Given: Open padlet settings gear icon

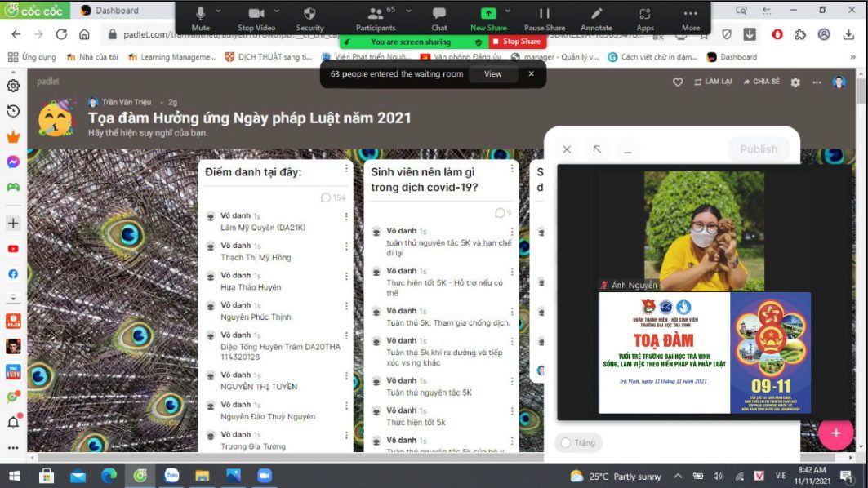Looking at the screenshot, I should click(795, 82).
